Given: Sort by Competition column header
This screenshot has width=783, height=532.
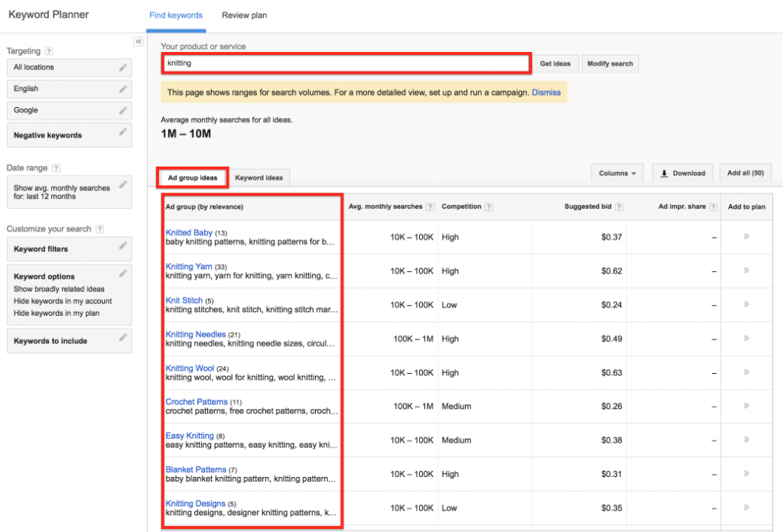Looking at the screenshot, I should click(x=461, y=206).
